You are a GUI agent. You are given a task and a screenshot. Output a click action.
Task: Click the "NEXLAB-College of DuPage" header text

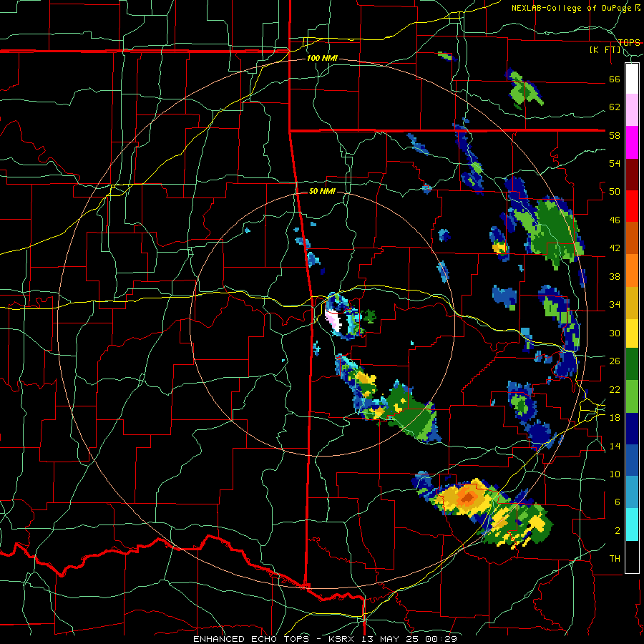(x=572, y=8)
